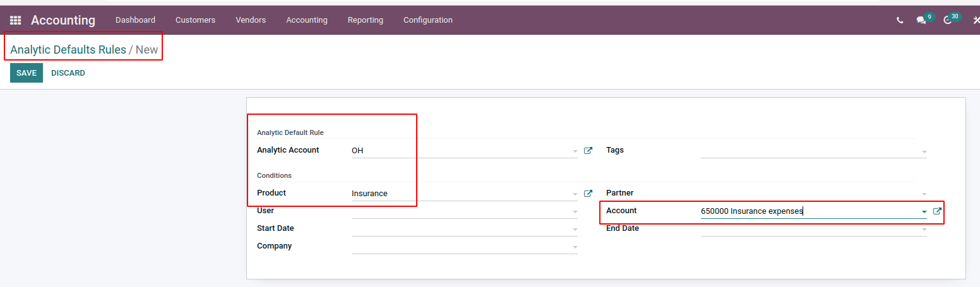980x287 pixels.
Task: Click the Analytic Account label
Action: (288, 150)
